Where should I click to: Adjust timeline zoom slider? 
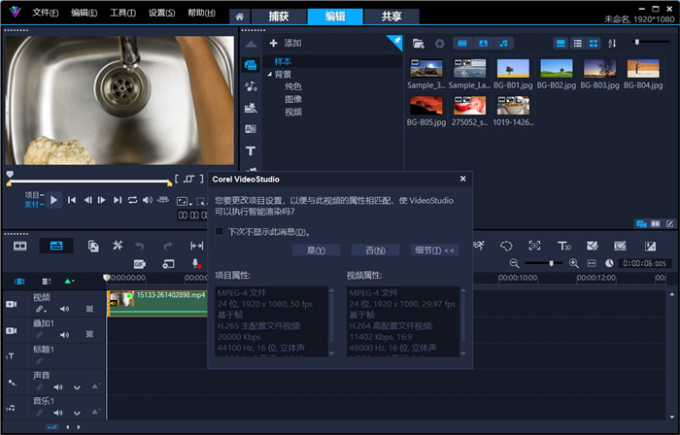[551, 263]
